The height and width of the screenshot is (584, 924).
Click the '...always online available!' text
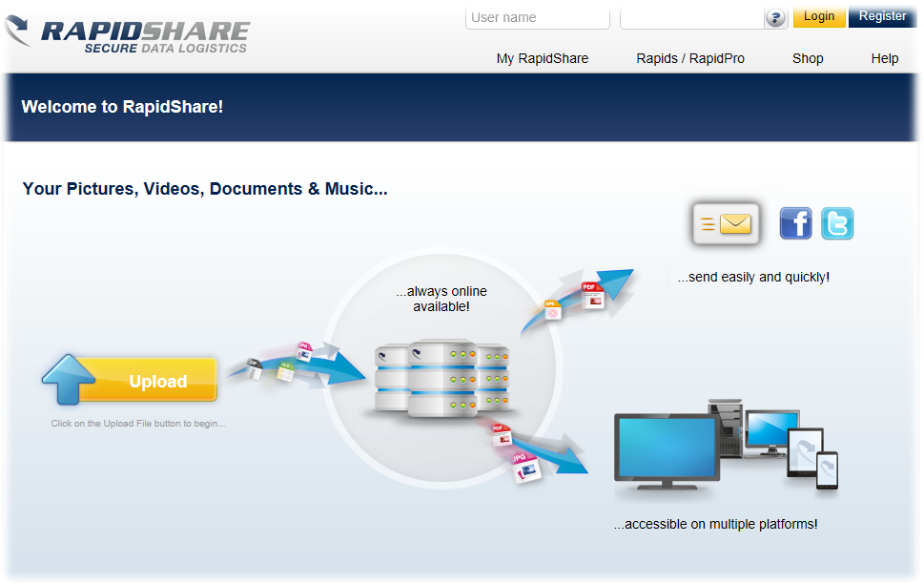(441, 299)
